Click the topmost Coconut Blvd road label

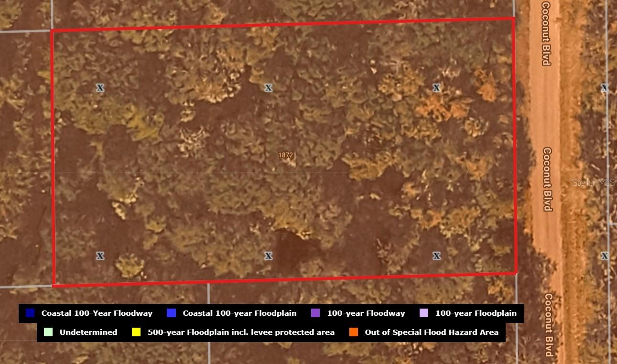pos(546,33)
